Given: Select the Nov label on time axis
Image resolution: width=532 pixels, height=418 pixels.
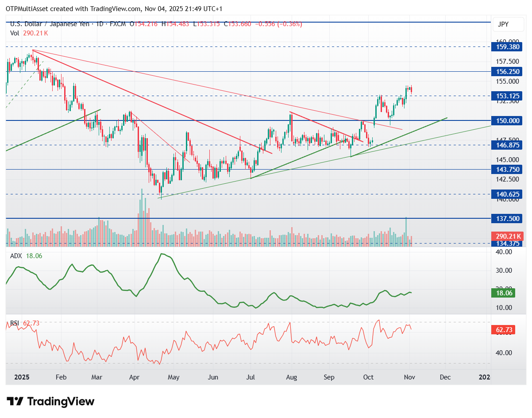Looking at the screenshot, I should pos(409,377).
